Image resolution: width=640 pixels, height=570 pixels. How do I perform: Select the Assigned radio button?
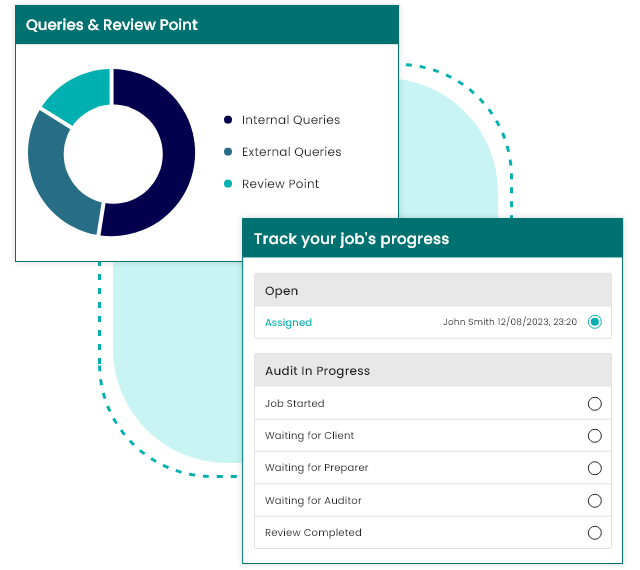[595, 322]
